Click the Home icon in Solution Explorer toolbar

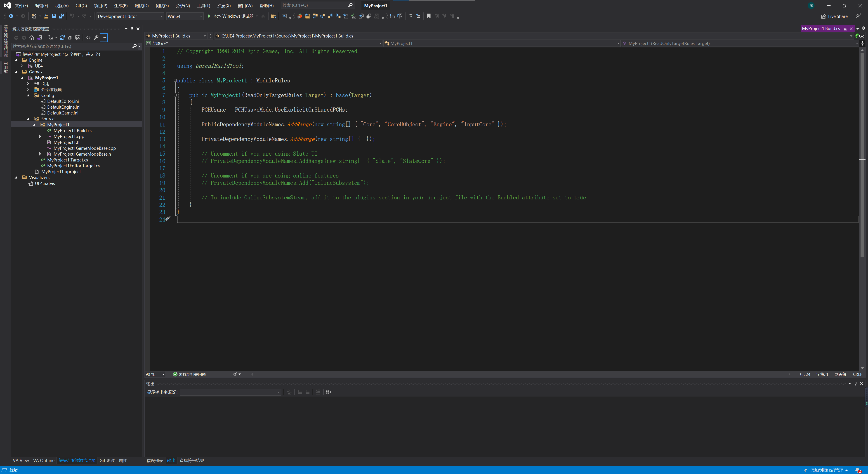pyautogui.click(x=32, y=38)
